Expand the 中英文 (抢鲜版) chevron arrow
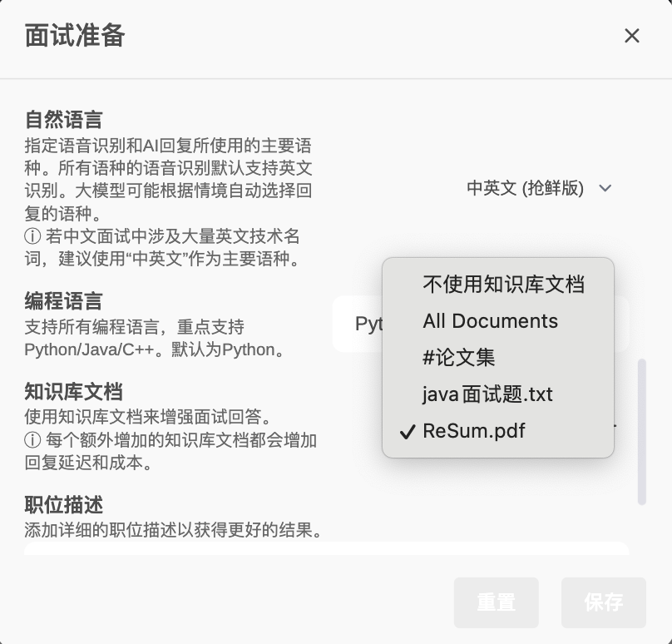Image resolution: width=672 pixels, height=644 pixels. pos(605,188)
